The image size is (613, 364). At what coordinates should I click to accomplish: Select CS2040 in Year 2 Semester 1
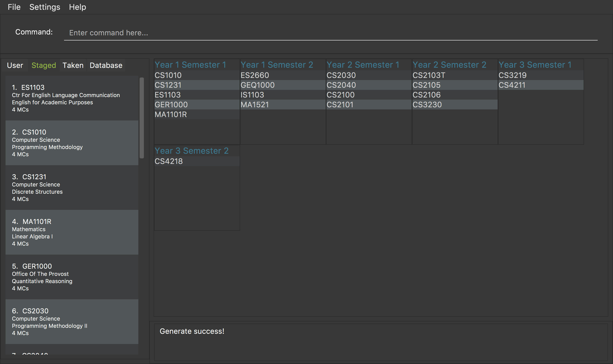pos(369,85)
